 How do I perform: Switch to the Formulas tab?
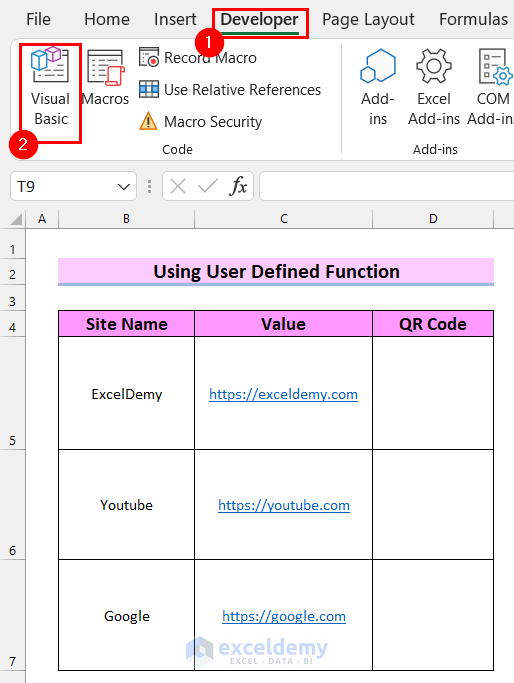pyautogui.click(x=473, y=20)
